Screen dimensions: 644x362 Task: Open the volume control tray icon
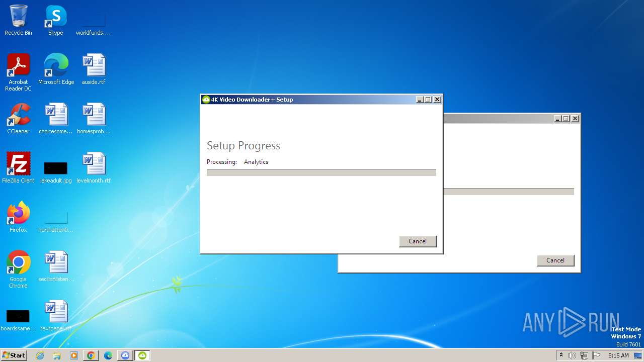pyautogui.click(x=572, y=355)
